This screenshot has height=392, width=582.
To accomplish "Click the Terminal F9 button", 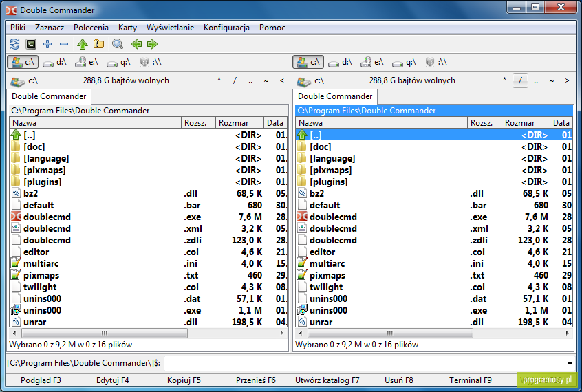I will 471,380.
